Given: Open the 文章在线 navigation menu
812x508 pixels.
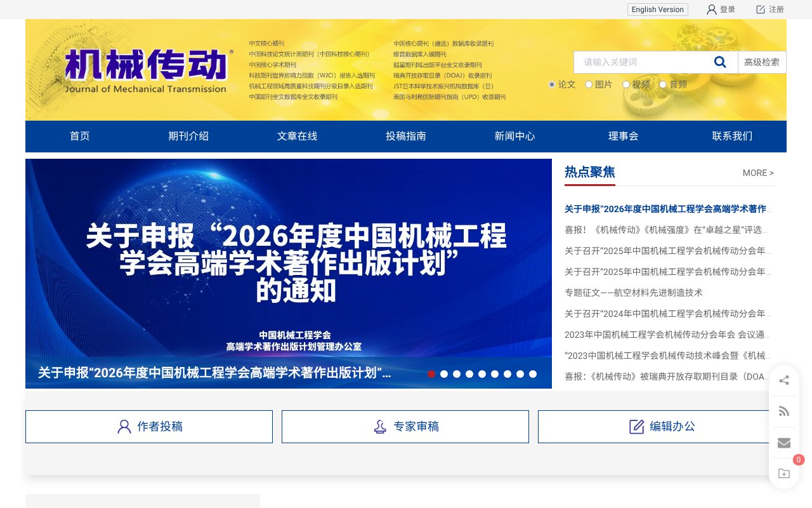Looking at the screenshot, I should click(x=297, y=136).
